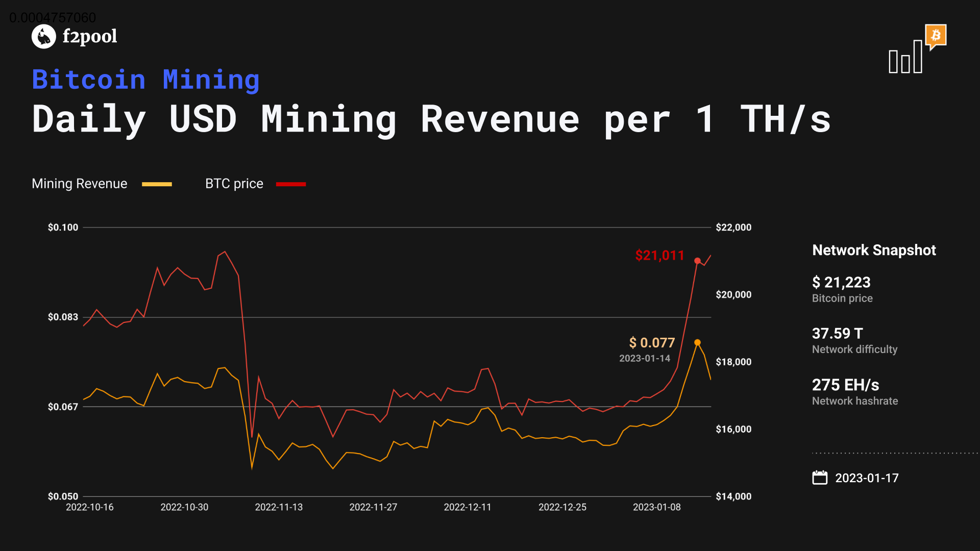
Task: Click the f2pool brand name text
Action: pos(90,37)
